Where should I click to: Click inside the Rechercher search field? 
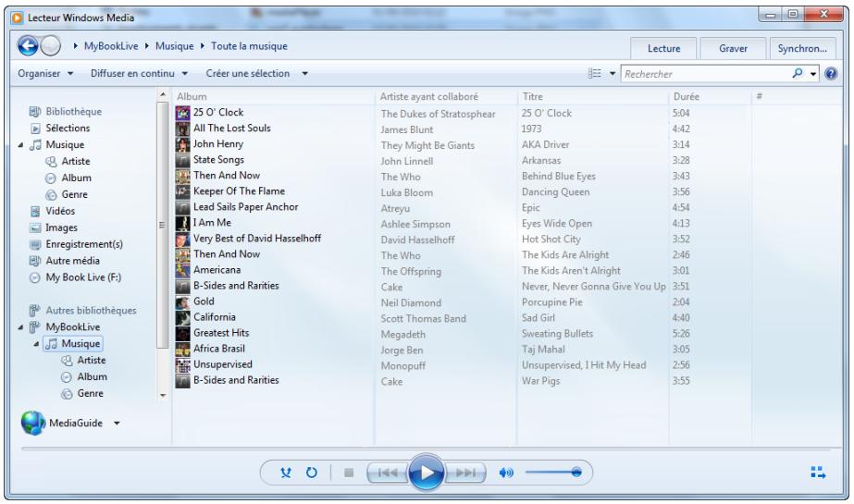tap(706, 73)
